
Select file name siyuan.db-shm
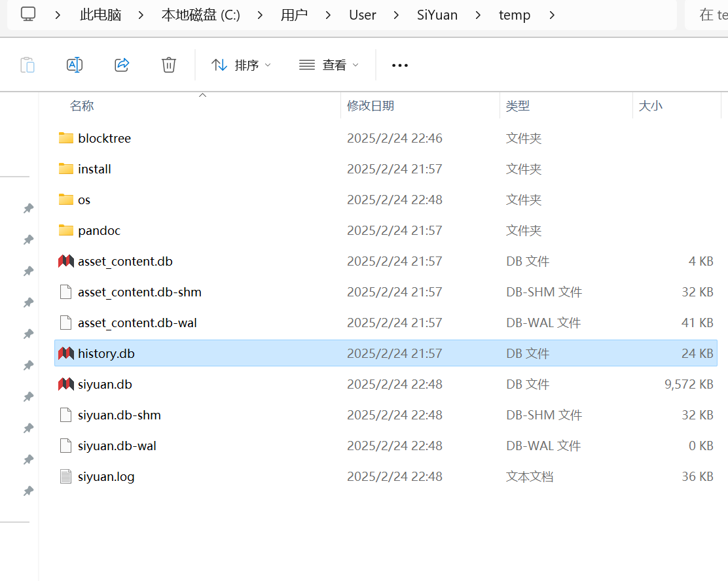[x=119, y=415]
